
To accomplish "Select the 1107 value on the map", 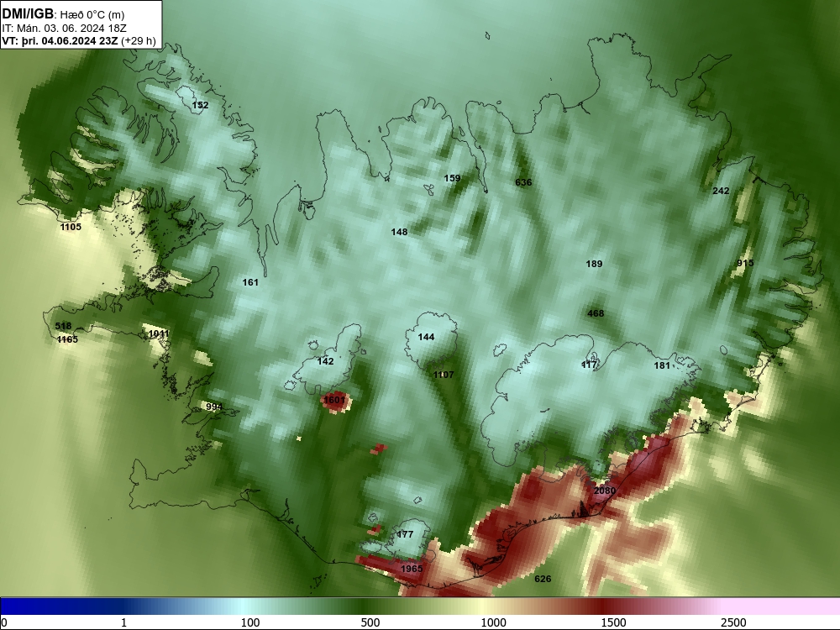I will coord(444,375).
